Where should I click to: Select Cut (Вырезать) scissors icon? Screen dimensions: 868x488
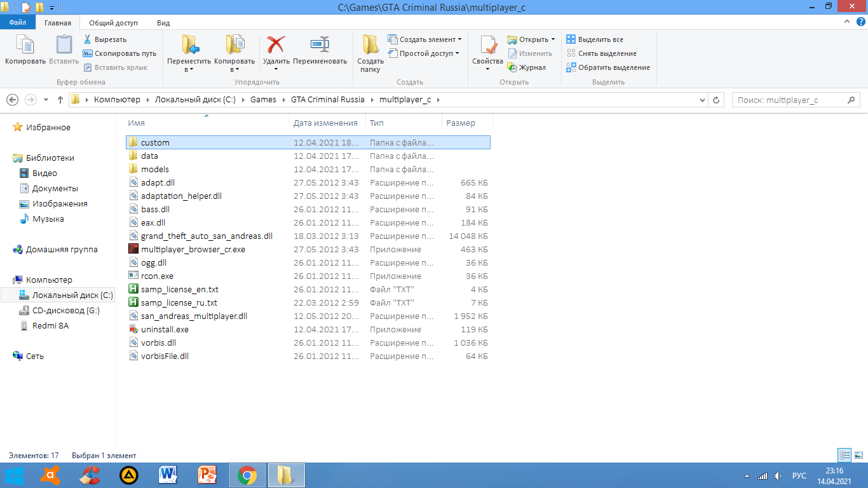[88, 39]
